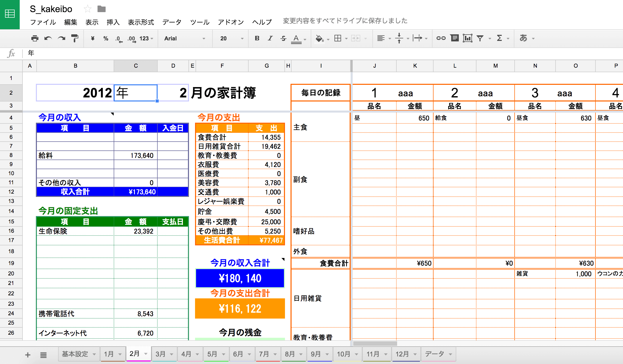Image resolution: width=623 pixels, height=364 pixels.
Task: Open the all sheets list
Action: coord(43,355)
